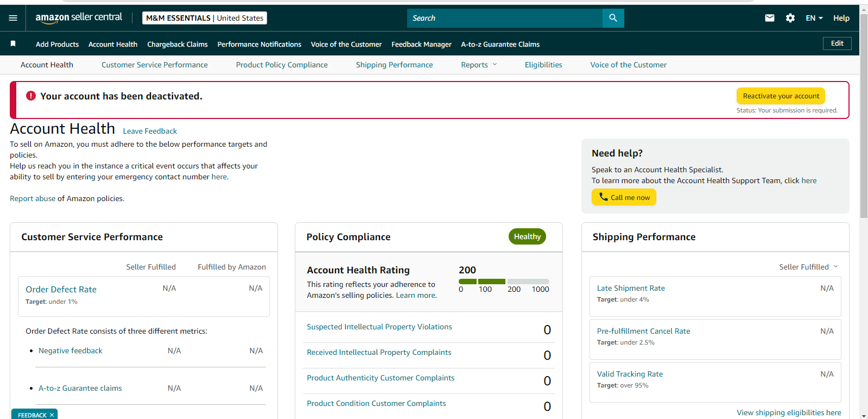Screen dimensions: 868x419
Task: Open Voice of the Customer bookmark
Action: 346,45
